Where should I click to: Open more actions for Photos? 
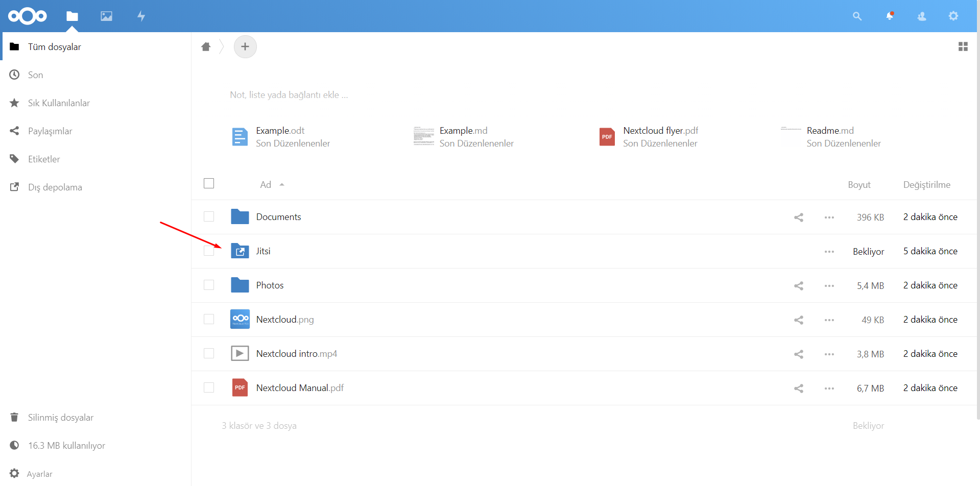click(x=829, y=286)
